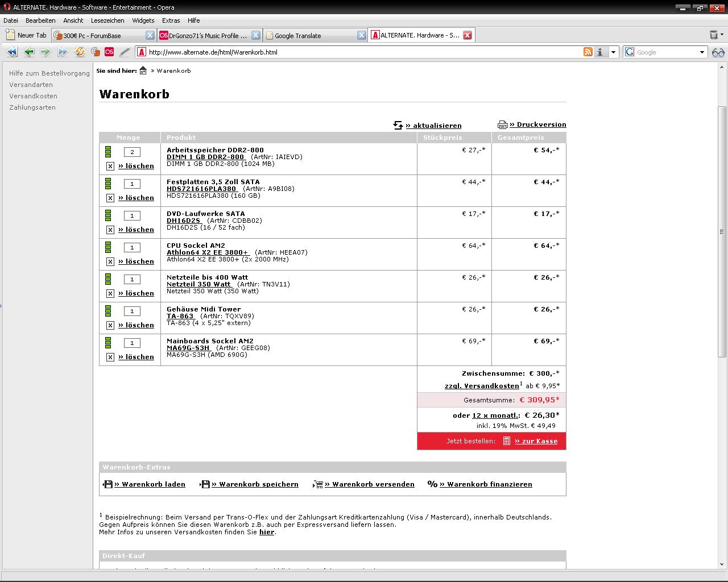Image resolution: width=728 pixels, height=582 pixels.
Task: Click the green forward arrow
Action: coord(45,52)
